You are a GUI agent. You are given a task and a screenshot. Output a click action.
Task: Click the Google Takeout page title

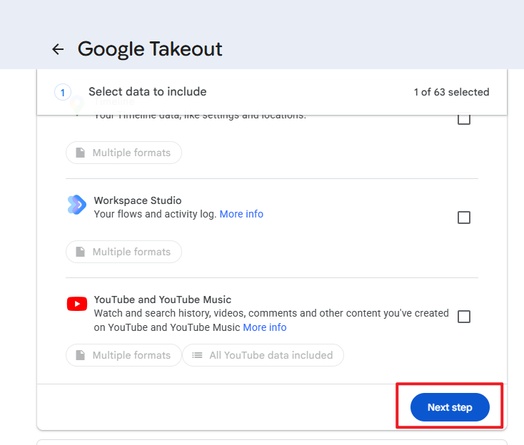pos(150,49)
